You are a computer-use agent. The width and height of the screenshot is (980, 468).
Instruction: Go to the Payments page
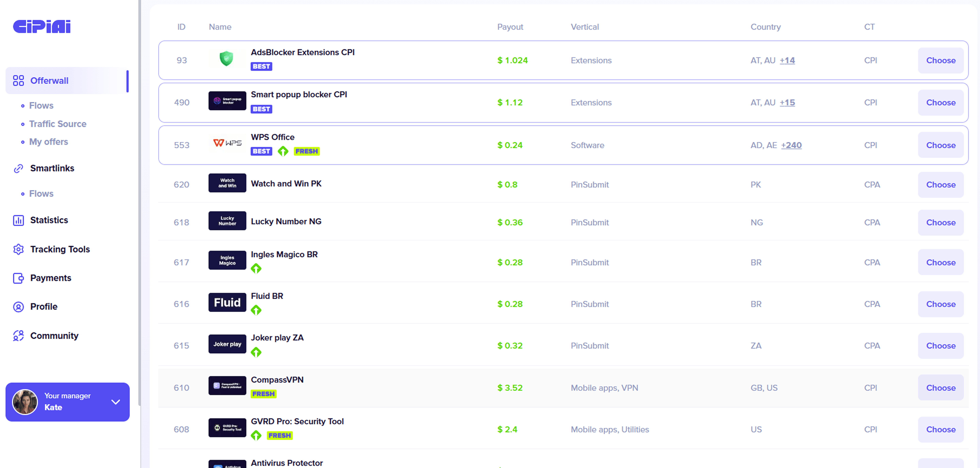pyautogui.click(x=51, y=278)
